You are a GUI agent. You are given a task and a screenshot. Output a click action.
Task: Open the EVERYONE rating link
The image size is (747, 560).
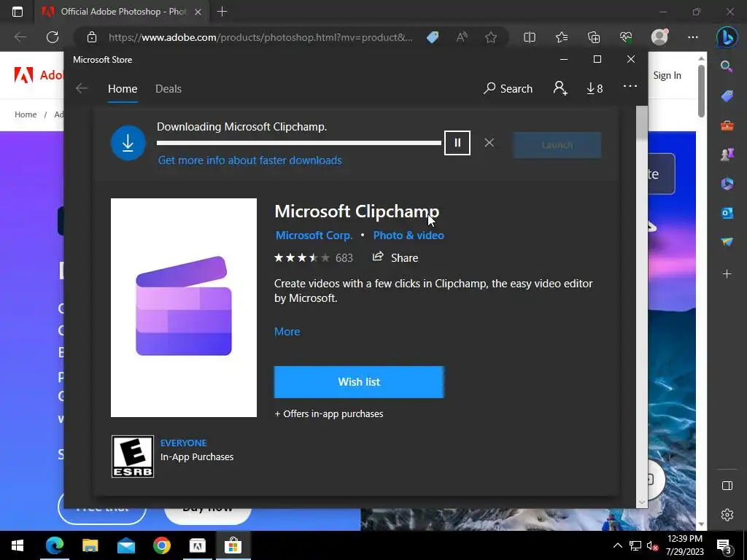[183, 443]
